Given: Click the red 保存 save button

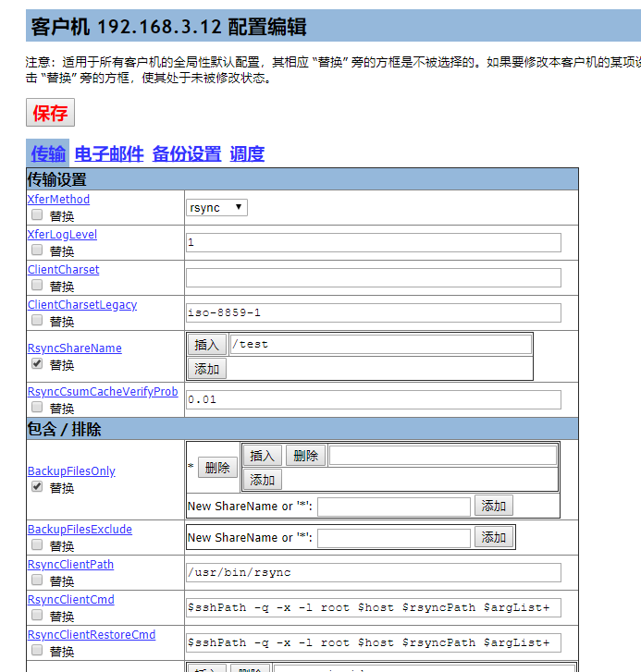Looking at the screenshot, I should click(x=50, y=113).
